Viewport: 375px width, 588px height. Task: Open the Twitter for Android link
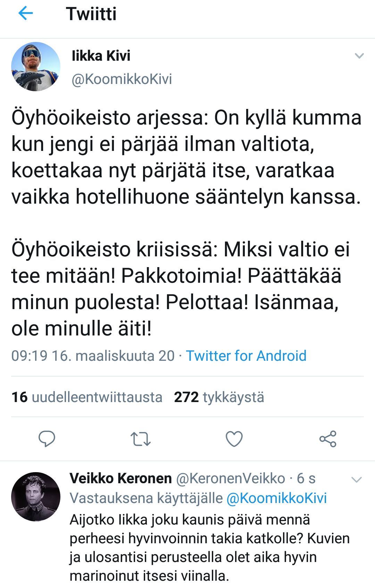pyautogui.click(x=246, y=356)
